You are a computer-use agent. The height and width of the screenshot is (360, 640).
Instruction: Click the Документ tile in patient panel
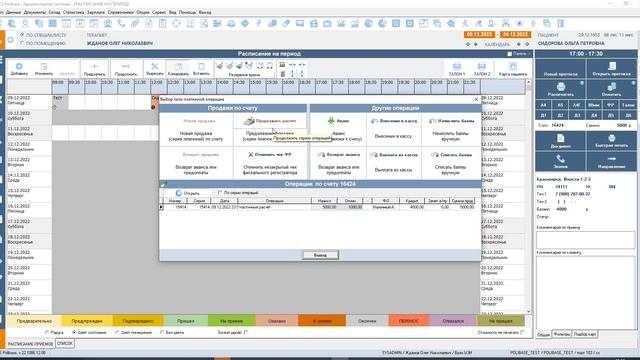(x=560, y=141)
